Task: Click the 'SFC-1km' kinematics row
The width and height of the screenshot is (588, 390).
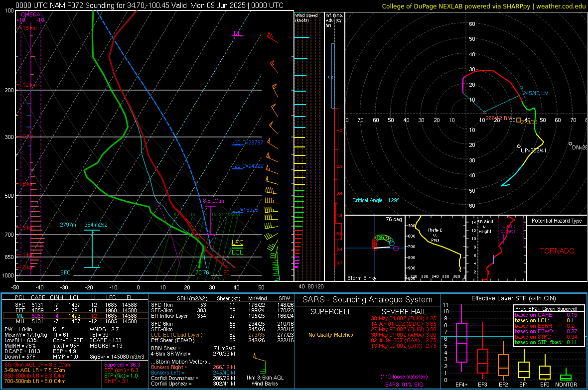Action: pyautogui.click(x=222, y=305)
